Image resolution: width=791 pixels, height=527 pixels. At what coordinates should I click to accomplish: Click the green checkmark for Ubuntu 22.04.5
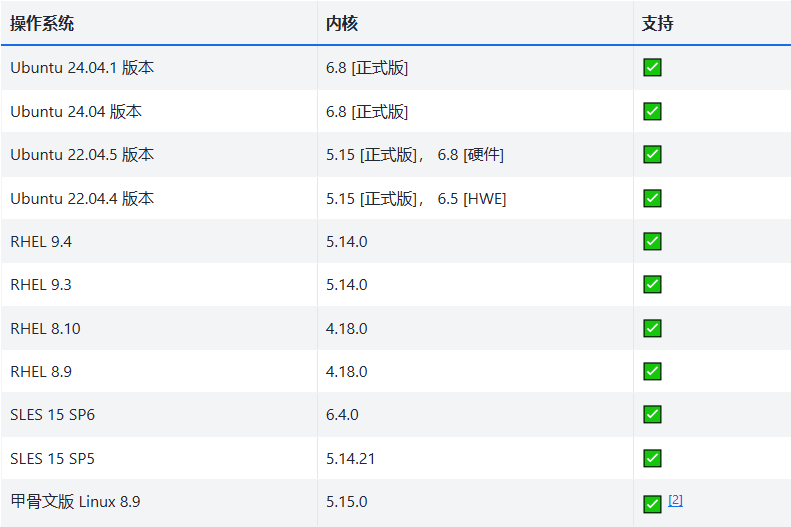point(652,154)
